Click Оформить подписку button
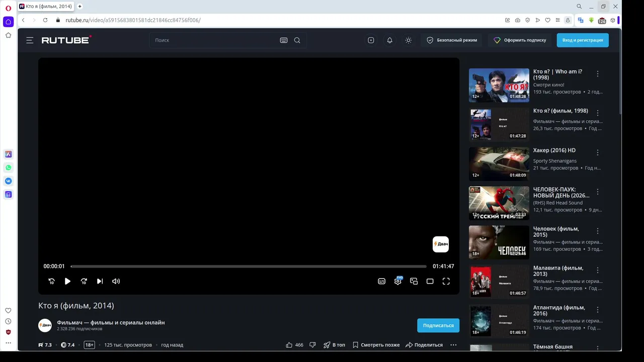The height and width of the screenshot is (362, 644). point(520,40)
